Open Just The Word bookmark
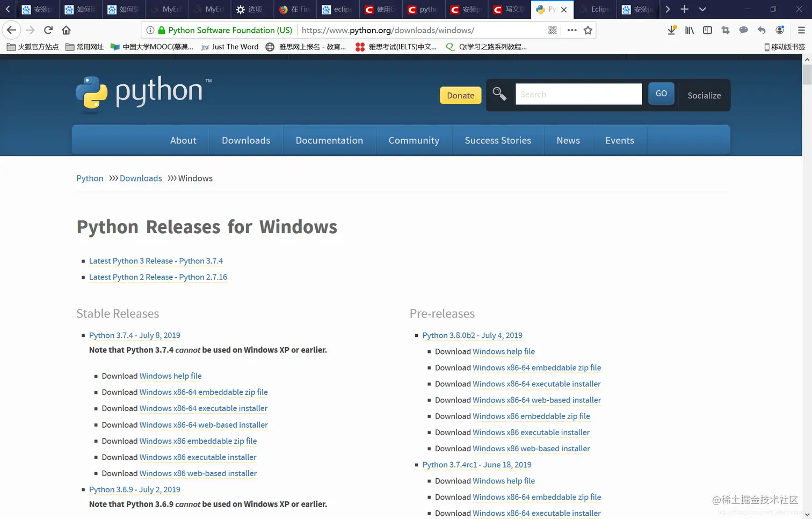812x519 pixels. coord(229,47)
